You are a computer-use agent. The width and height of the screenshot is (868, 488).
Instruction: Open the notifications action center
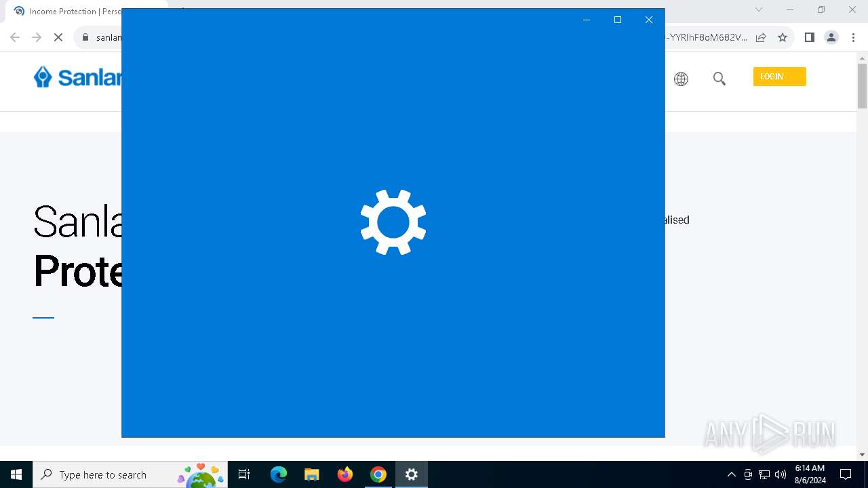846,474
